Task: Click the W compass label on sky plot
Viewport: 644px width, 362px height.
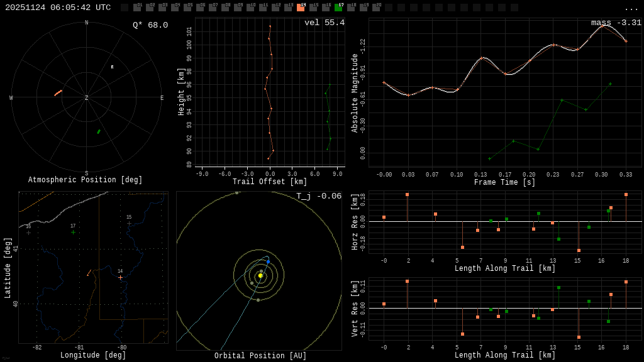Action: pos(11,97)
